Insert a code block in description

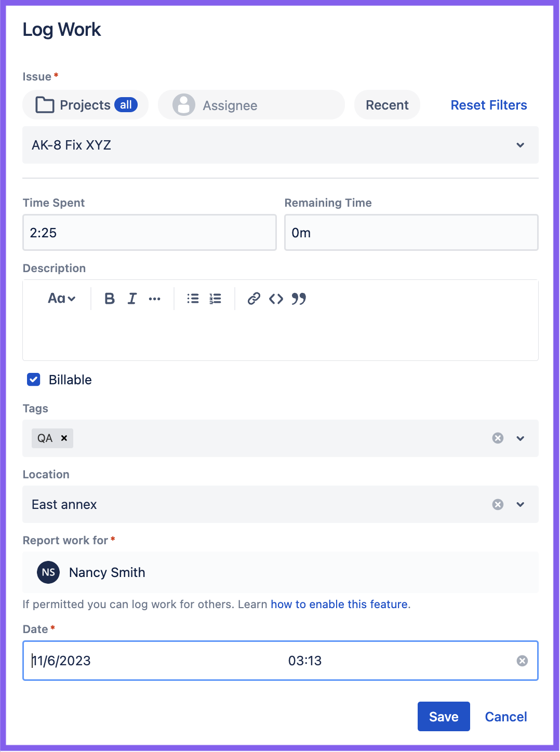point(276,299)
